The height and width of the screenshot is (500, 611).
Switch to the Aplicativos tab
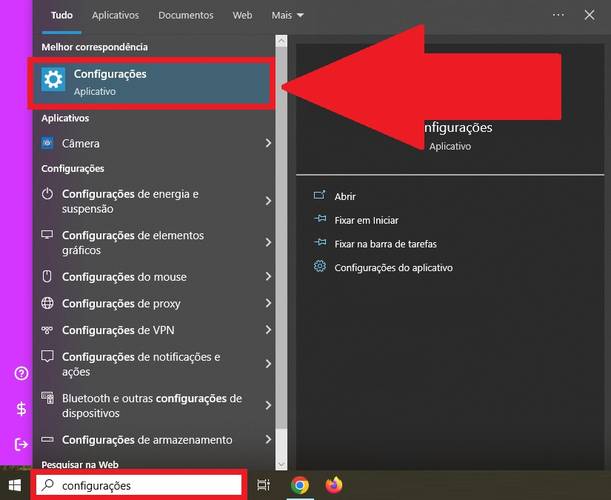click(115, 15)
